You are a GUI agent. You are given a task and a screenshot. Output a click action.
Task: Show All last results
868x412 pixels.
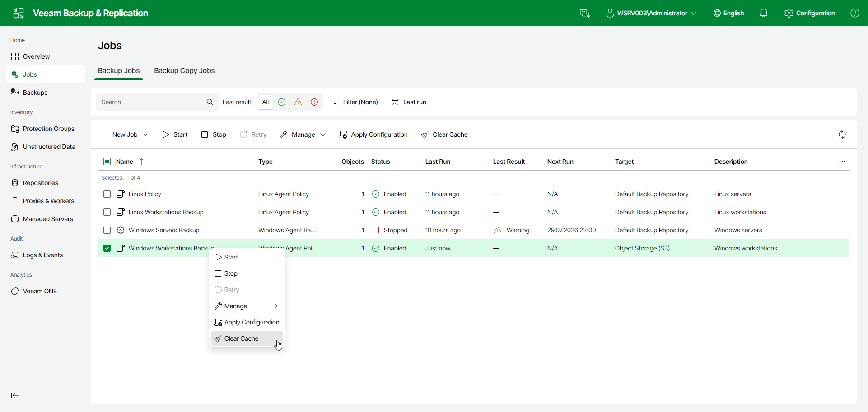click(x=266, y=102)
